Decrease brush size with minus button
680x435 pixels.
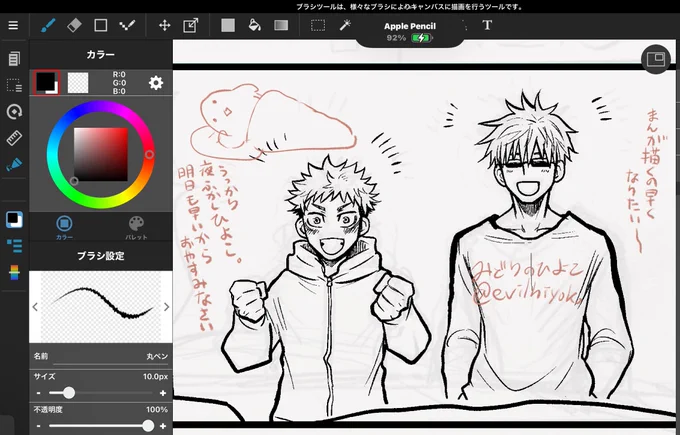point(39,393)
